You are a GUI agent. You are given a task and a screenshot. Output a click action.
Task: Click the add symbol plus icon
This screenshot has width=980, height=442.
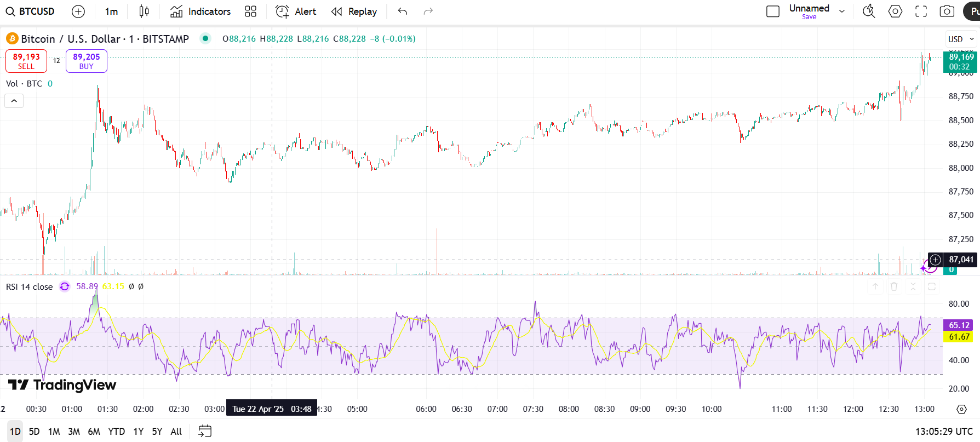pos(78,12)
